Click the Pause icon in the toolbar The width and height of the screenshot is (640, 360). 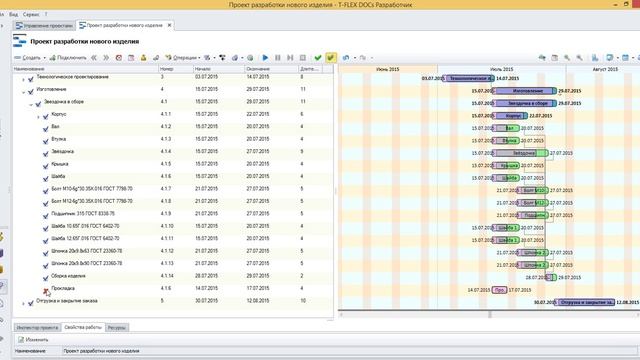pos(278,58)
